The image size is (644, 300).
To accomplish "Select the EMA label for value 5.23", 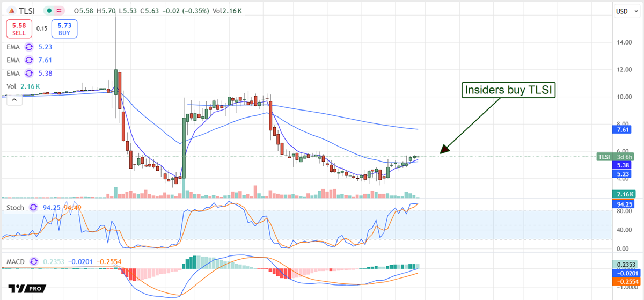I will (13, 47).
